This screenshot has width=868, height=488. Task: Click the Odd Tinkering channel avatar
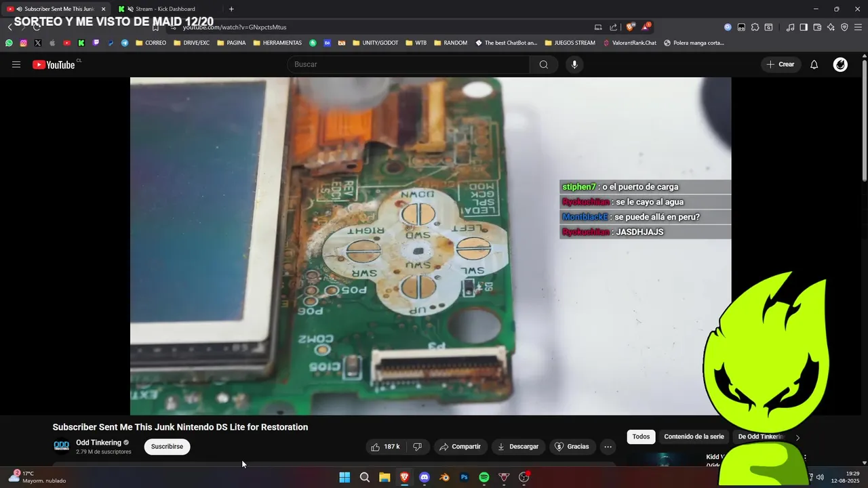coord(61,446)
